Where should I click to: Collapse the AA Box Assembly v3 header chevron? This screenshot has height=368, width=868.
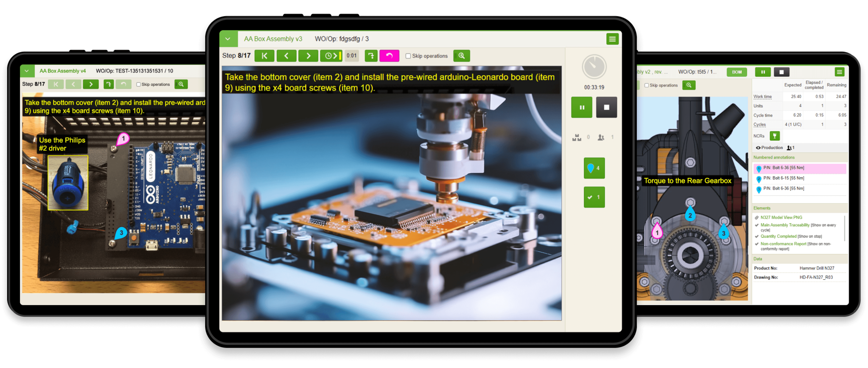228,39
